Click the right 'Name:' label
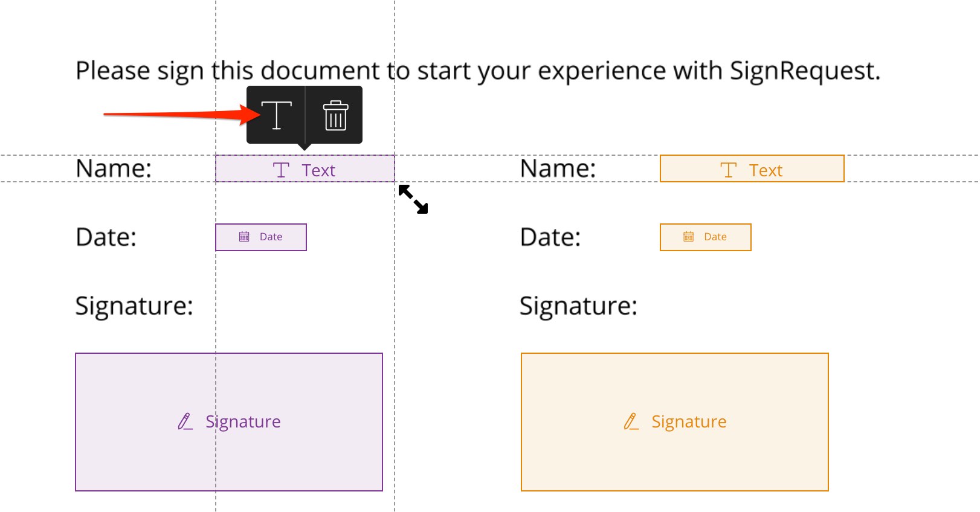Screen dimensions: 980x512 (x=558, y=168)
